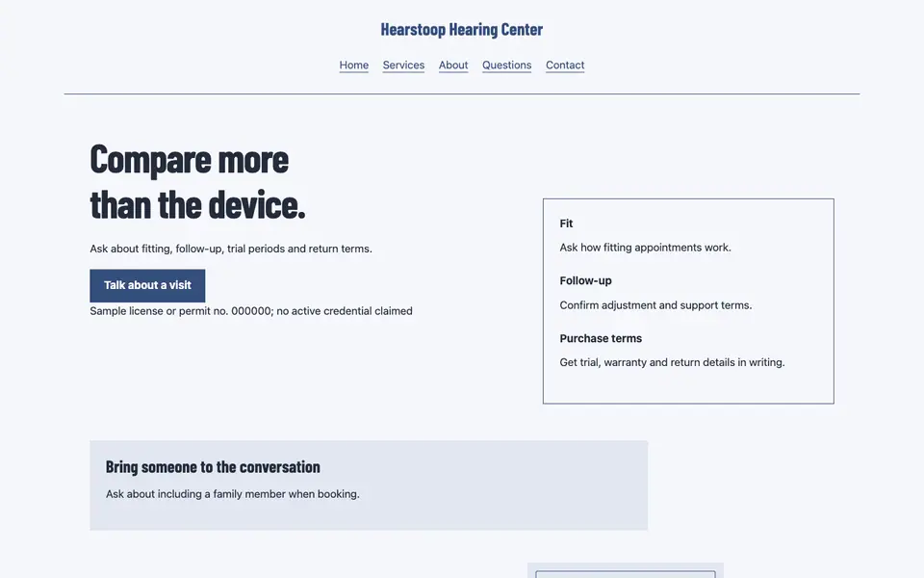The image size is (924, 578).
Task: Click 'Bring someone to the conversation' heading
Action: click(213, 466)
